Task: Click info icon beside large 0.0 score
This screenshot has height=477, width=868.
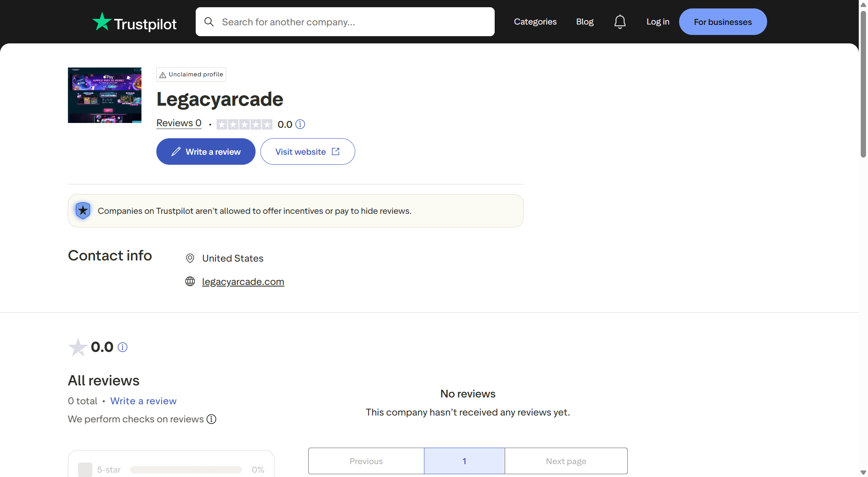Action: [123, 347]
